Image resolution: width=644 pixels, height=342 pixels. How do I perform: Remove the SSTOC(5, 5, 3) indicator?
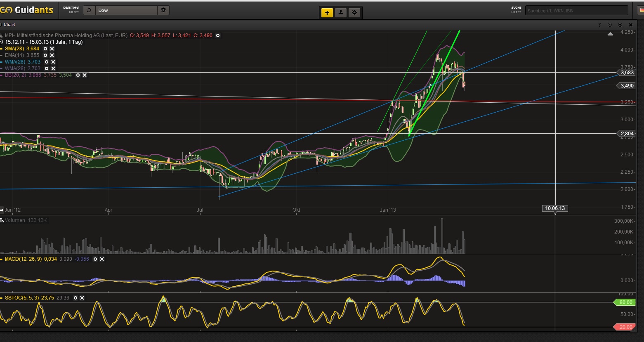[x=82, y=298]
